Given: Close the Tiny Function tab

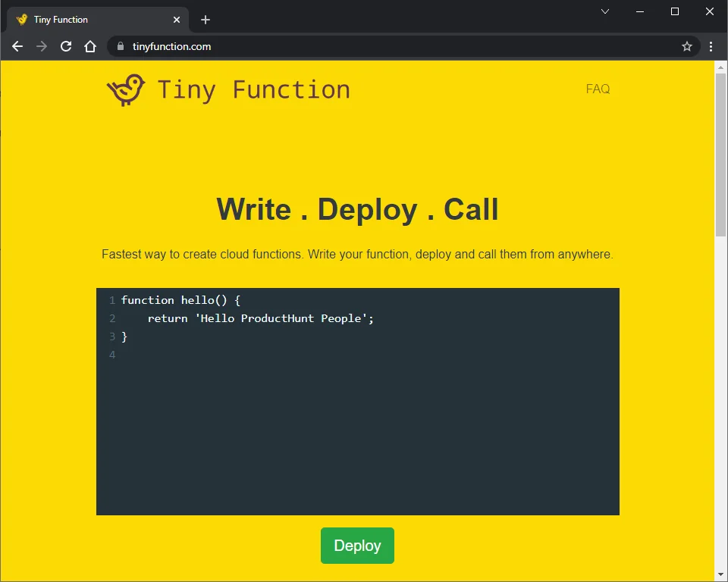Looking at the screenshot, I should point(177,20).
